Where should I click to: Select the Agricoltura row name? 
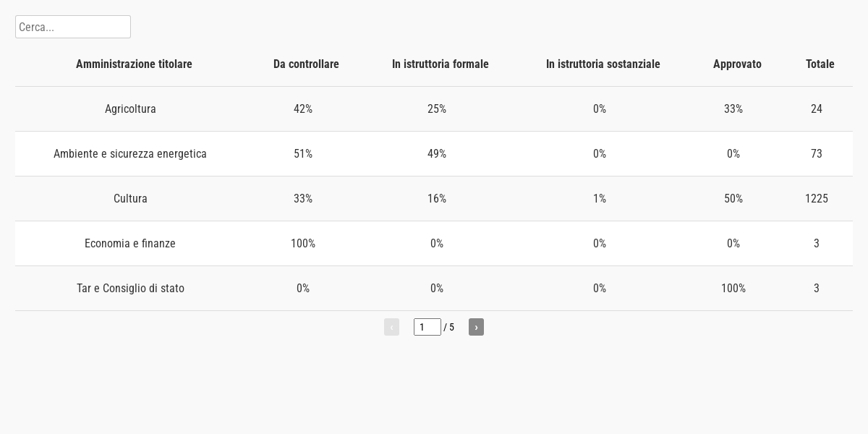[130, 109]
